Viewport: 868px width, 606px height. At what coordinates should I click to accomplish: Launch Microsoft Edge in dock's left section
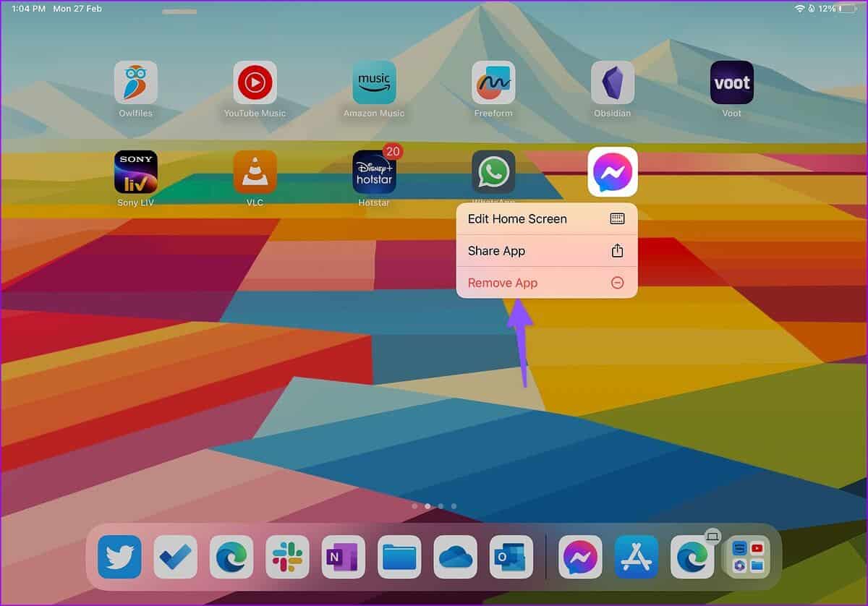tap(231, 557)
